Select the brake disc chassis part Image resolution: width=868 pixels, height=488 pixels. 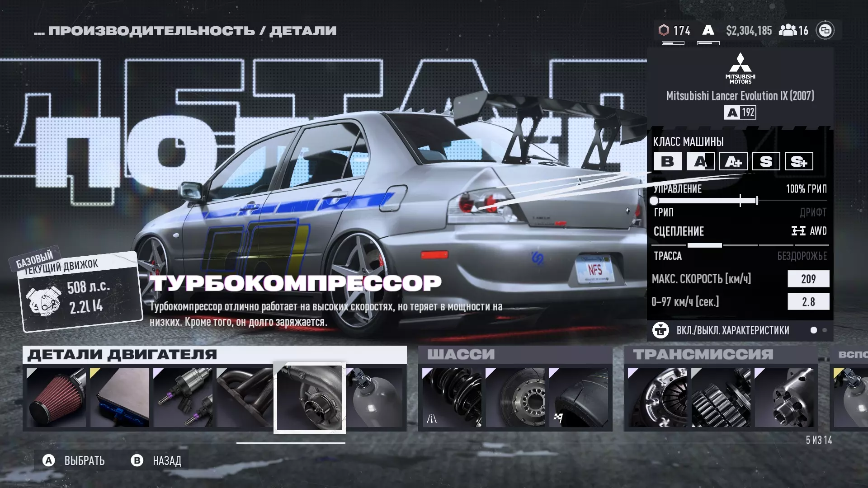515,397
